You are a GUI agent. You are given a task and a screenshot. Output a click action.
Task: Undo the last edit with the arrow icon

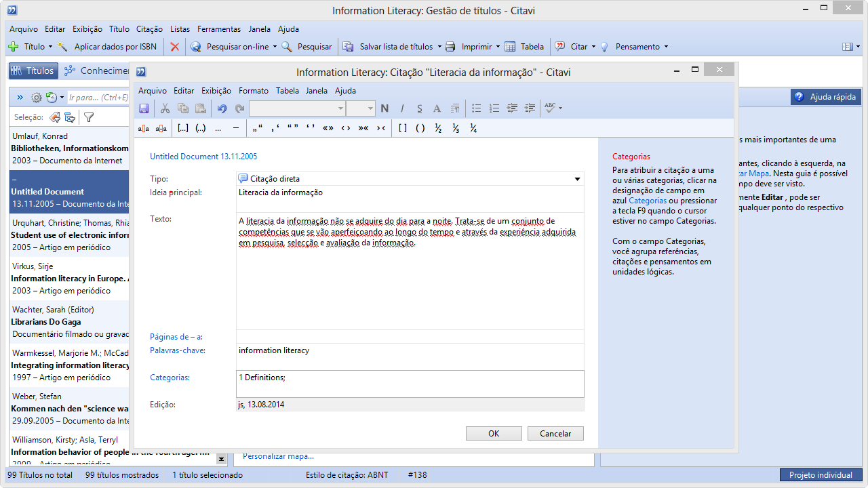222,108
